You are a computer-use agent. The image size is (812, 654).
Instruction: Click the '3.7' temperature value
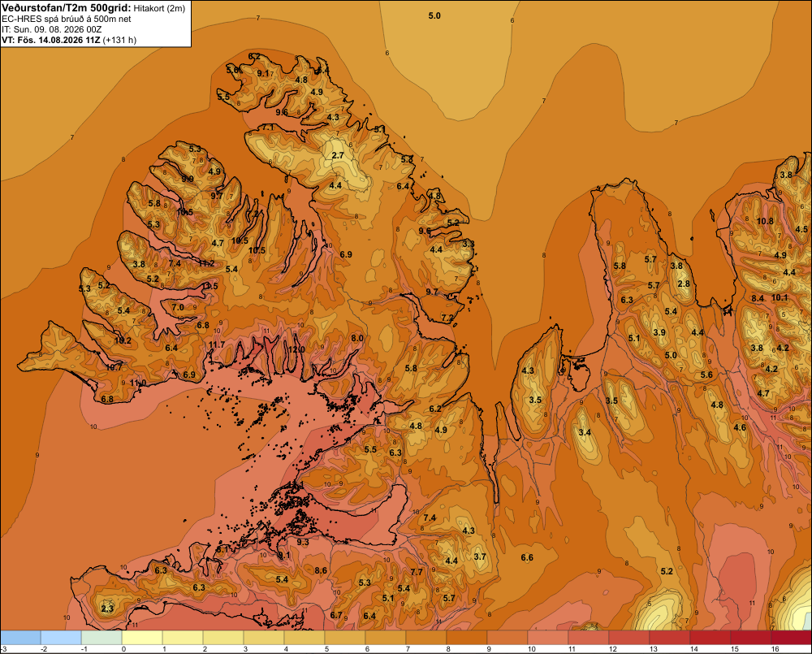click(x=480, y=557)
